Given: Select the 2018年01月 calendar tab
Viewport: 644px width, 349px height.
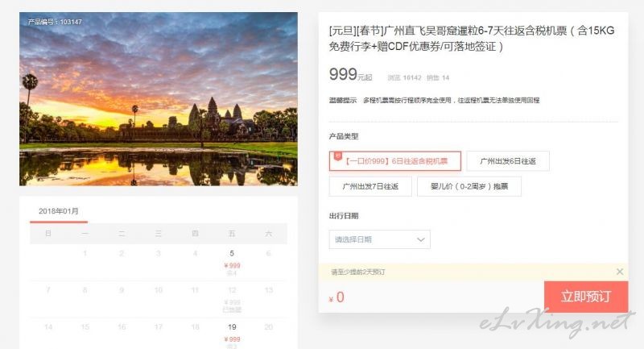Looking at the screenshot, I should [x=59, y=211].
